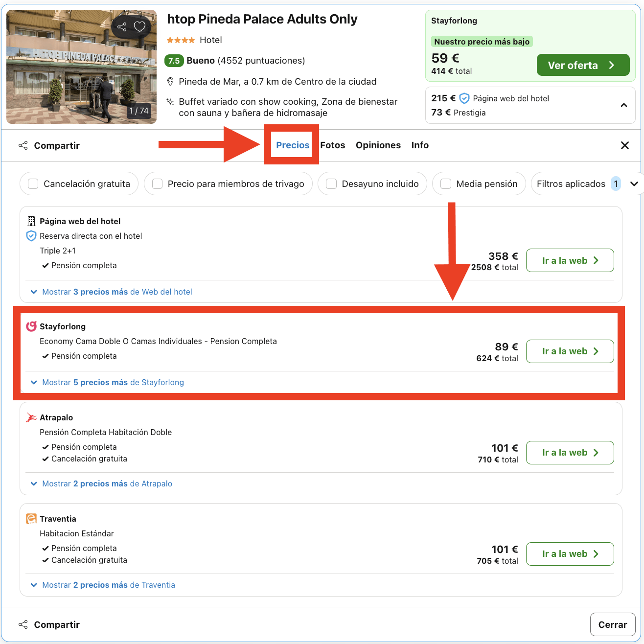Click the share icon on hotel photo

[122, 26]
